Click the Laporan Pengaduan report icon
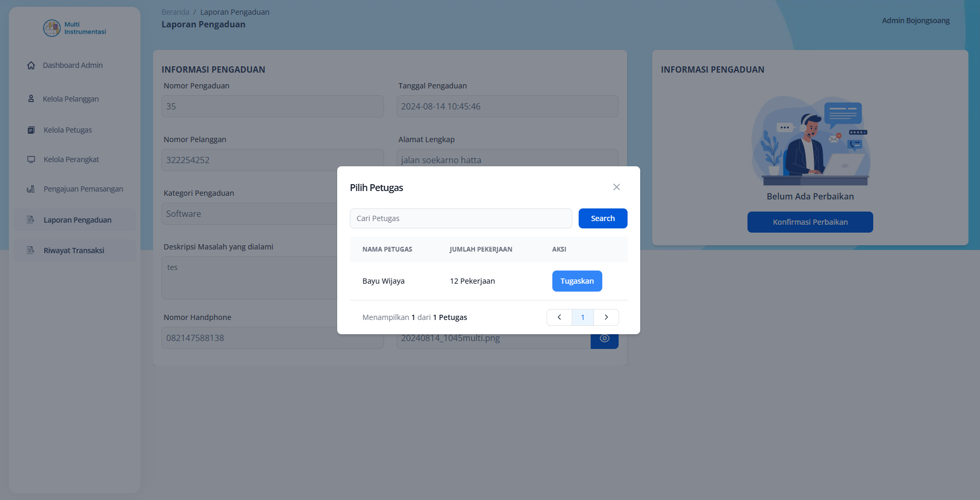Image resolution: width=980 pixels, height=500 pixels. [31, 219]
